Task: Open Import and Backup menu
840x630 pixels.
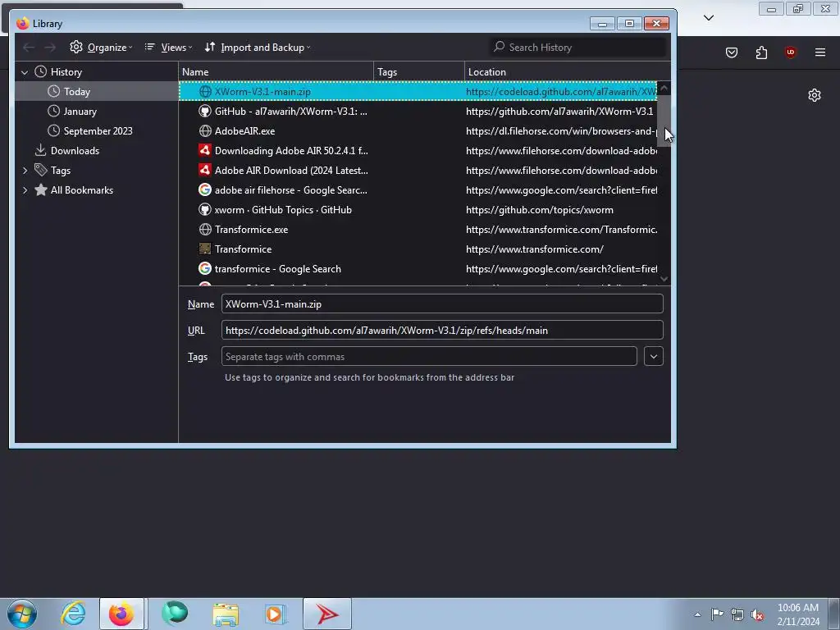Action: coord(258,47)
